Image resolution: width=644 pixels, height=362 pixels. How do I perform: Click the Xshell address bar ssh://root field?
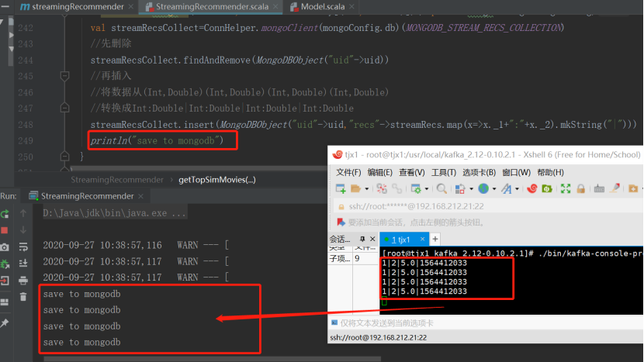pyautogui.click(x=489, y=206)
